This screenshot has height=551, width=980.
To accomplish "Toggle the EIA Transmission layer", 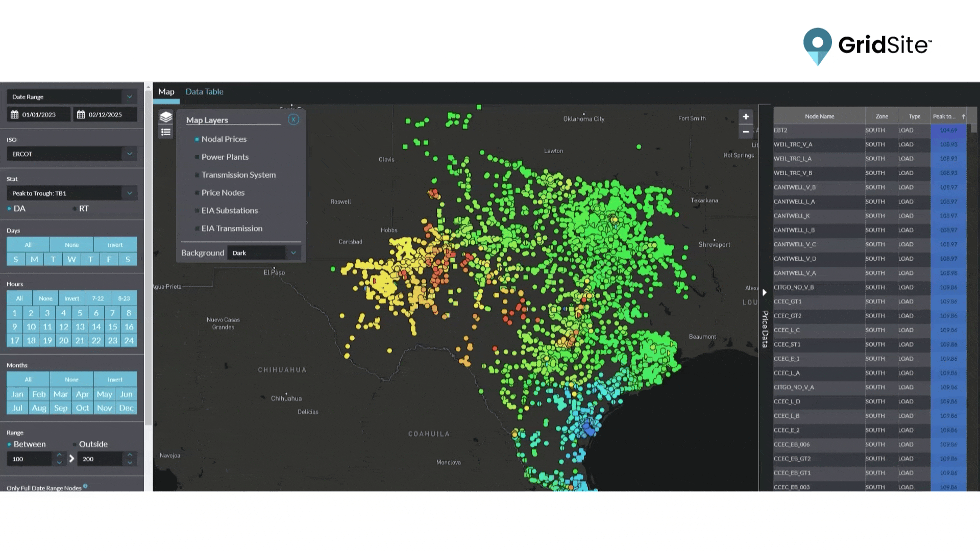I will tap(197, 229).
